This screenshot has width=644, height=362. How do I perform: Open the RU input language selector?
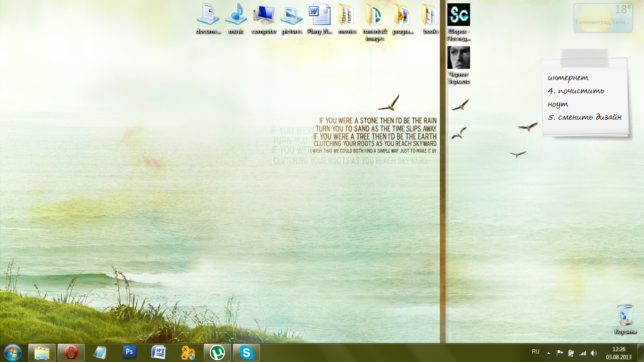pyautogui.click(x=536, y=352)
